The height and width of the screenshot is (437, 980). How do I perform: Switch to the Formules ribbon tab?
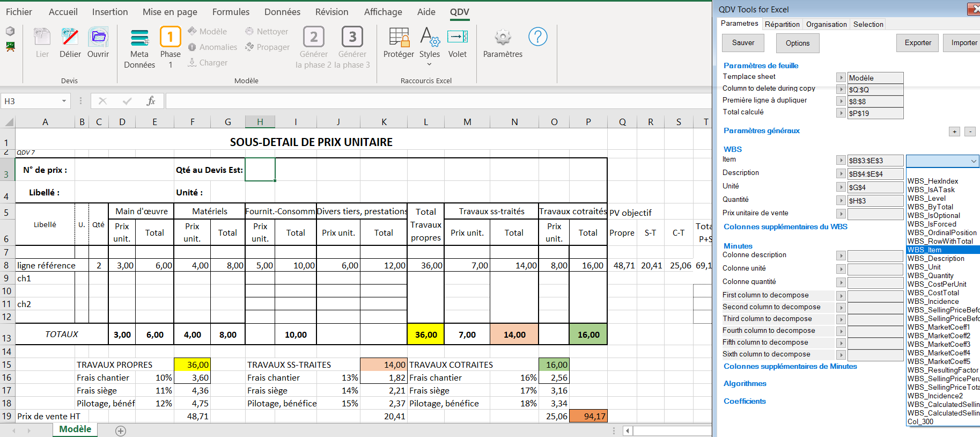click(231, 12)
